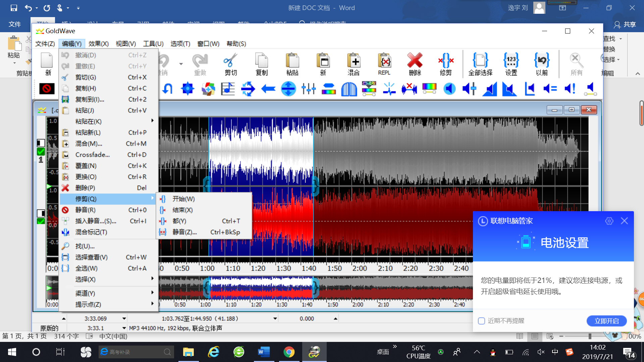This screenshot has height=362, width=644.
Task: Toggle the left channel green checkbox
Action: coord(41,152)
